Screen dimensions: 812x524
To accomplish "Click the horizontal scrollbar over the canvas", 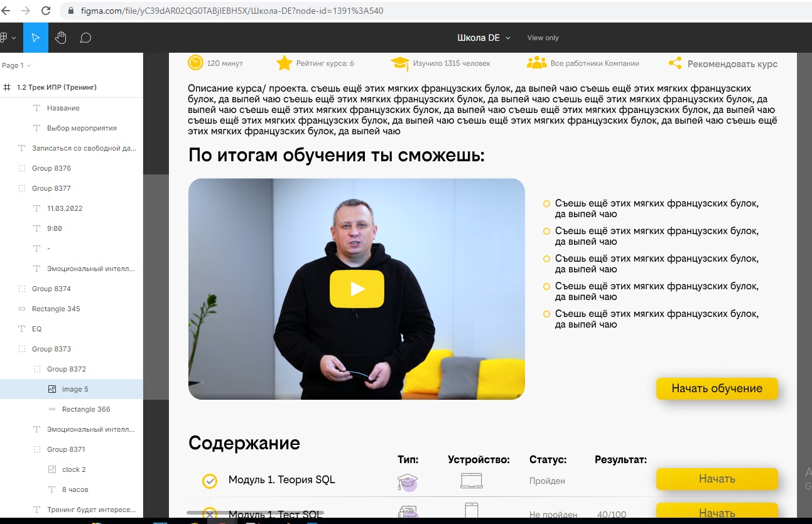I will coord(256,513).
